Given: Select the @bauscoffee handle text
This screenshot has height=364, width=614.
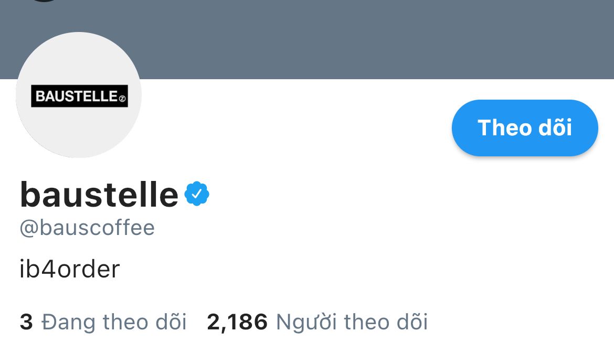Looking at the screenshot, I should coord(87,228).
